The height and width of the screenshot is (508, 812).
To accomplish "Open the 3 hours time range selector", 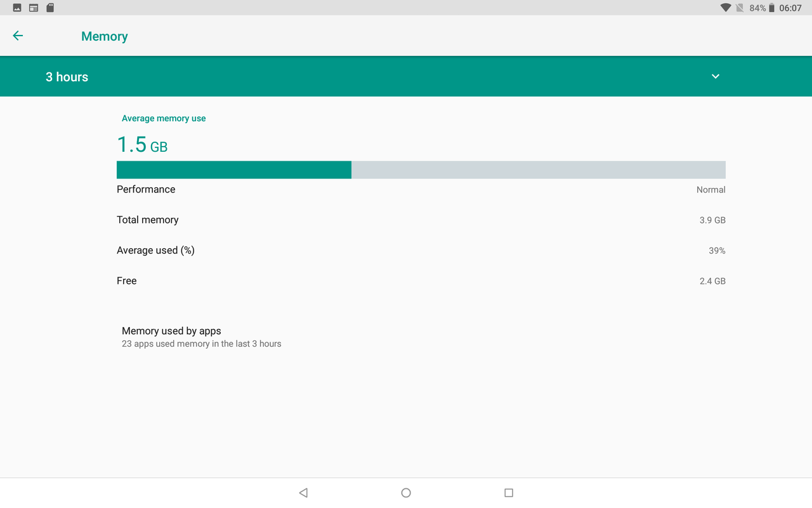I will (x=67, y=76).
